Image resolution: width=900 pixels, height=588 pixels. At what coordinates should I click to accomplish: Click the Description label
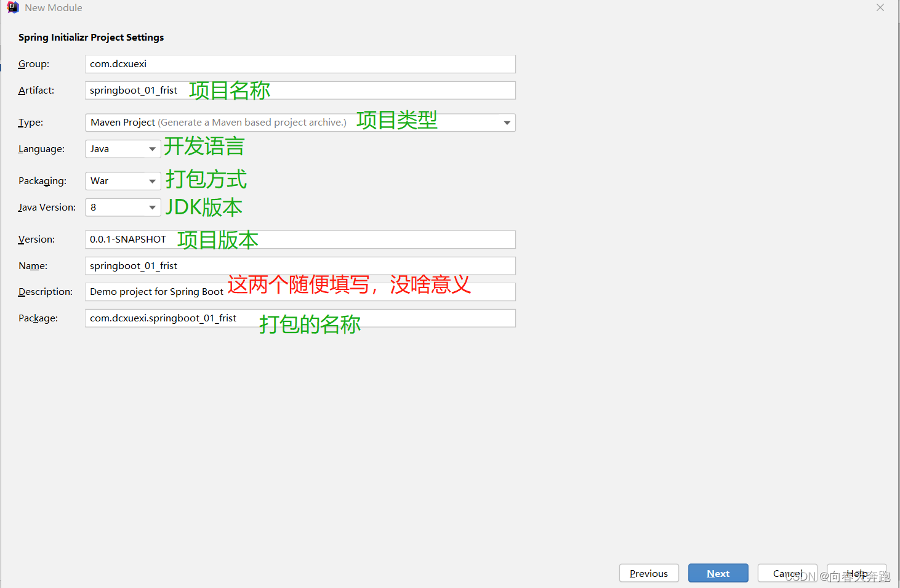46,292
